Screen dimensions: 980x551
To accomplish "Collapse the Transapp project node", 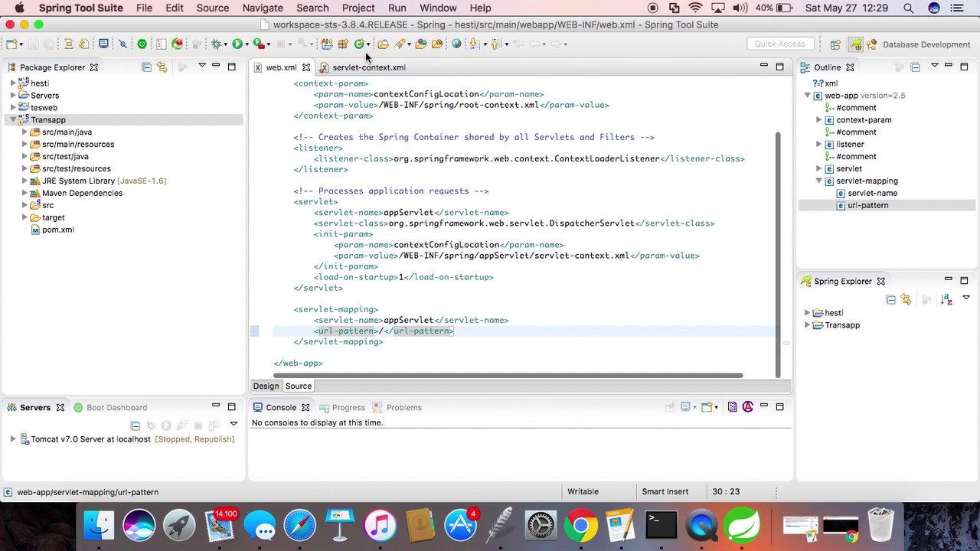I will (x=13, y=119).
